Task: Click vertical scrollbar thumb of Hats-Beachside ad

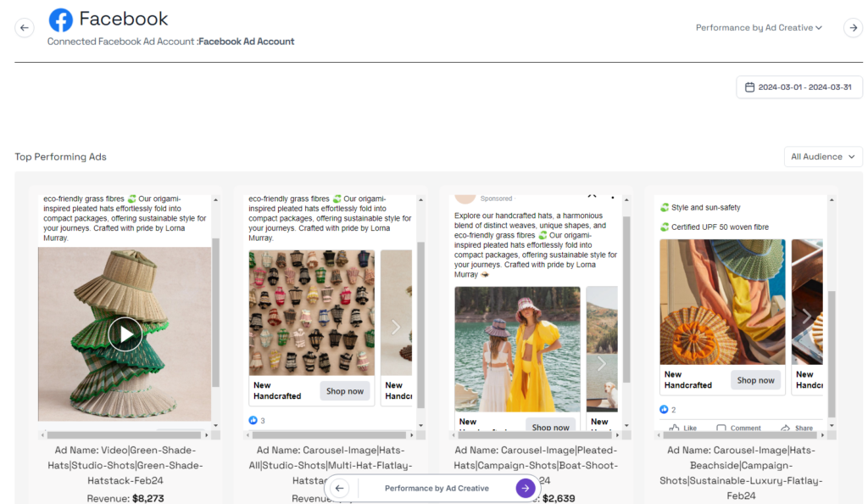Action: pyautogui.click(x=832, y=353)
